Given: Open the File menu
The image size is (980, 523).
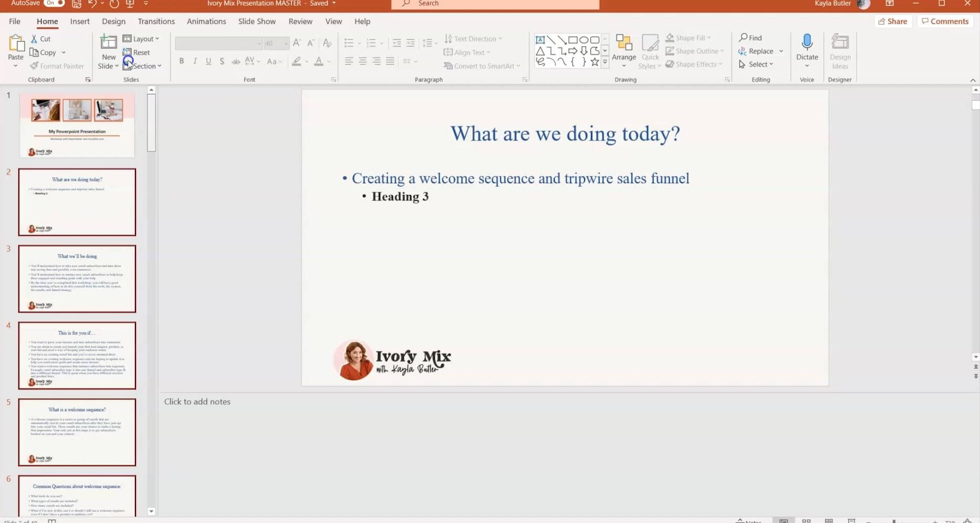Looking at the screenshot, I should (x=15, y=22).
